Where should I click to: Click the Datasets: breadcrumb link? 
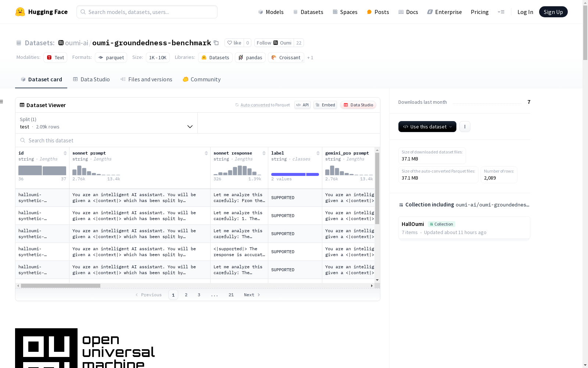click(40, 43)
